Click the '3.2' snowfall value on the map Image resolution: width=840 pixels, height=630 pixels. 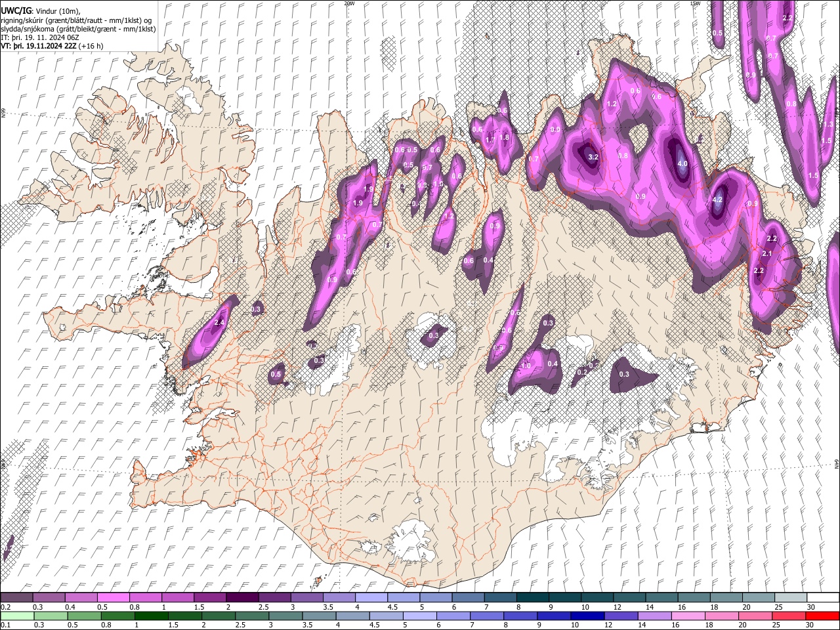[593, 157]
